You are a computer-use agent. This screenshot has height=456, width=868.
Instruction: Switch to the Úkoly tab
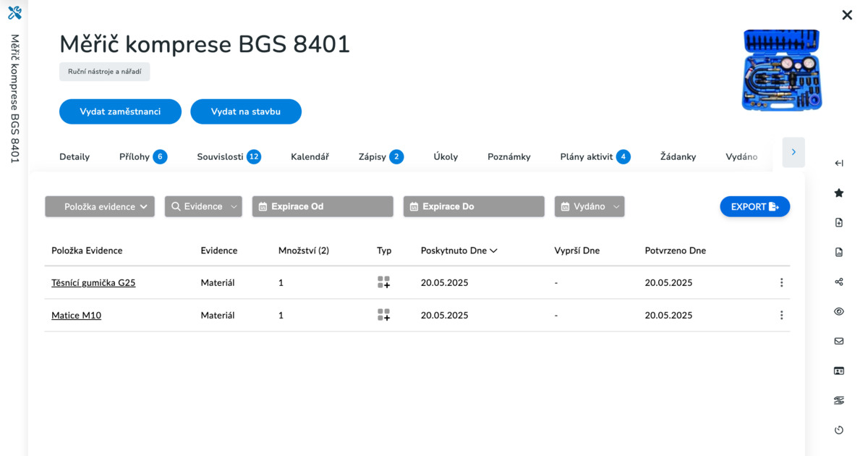click(x=446, y=156)
